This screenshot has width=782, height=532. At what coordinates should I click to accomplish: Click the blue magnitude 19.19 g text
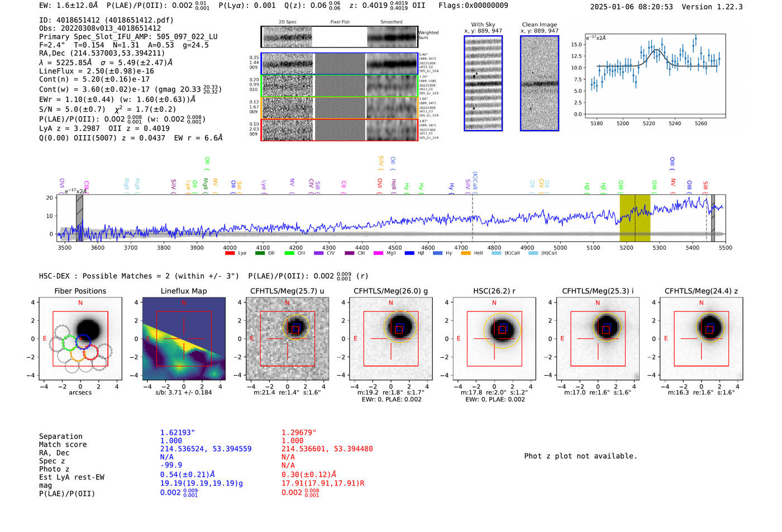tap(202, 483)
